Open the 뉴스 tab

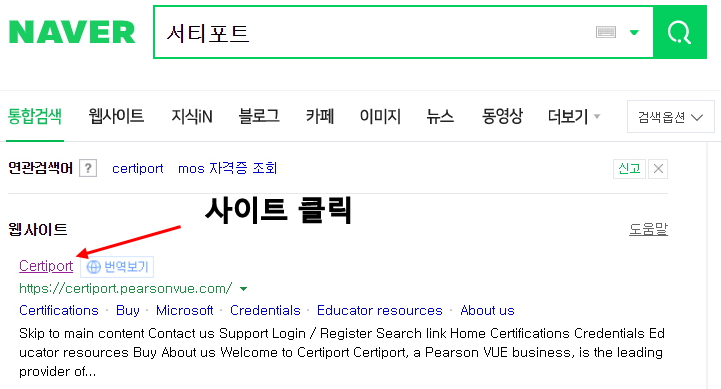click(440, 116)
